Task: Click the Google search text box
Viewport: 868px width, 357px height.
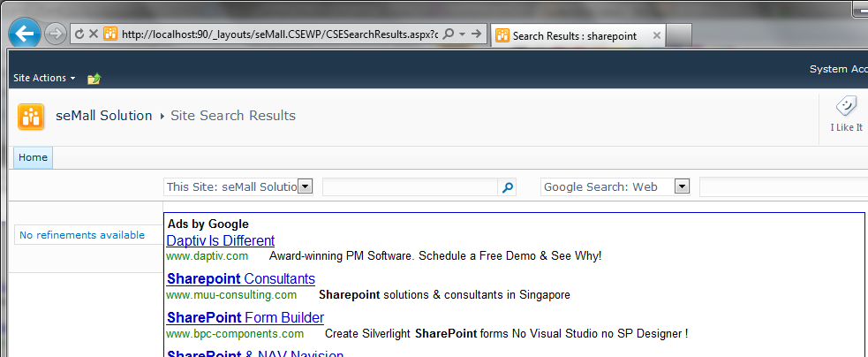Action: tap(782, 187)
